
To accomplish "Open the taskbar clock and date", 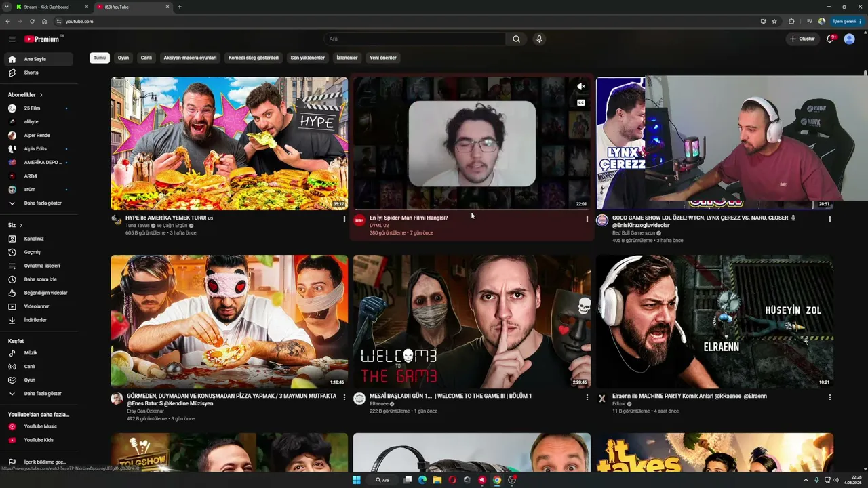I will (852, 480).
